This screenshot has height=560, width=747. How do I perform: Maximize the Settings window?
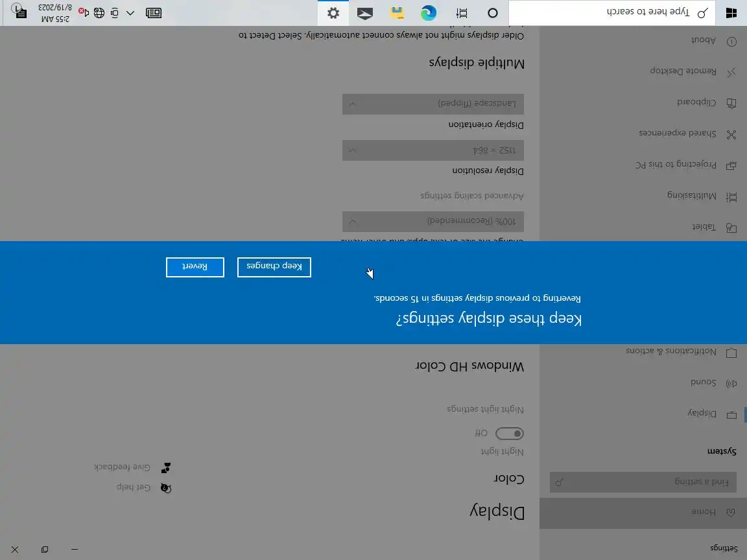(x=45, y=549)
